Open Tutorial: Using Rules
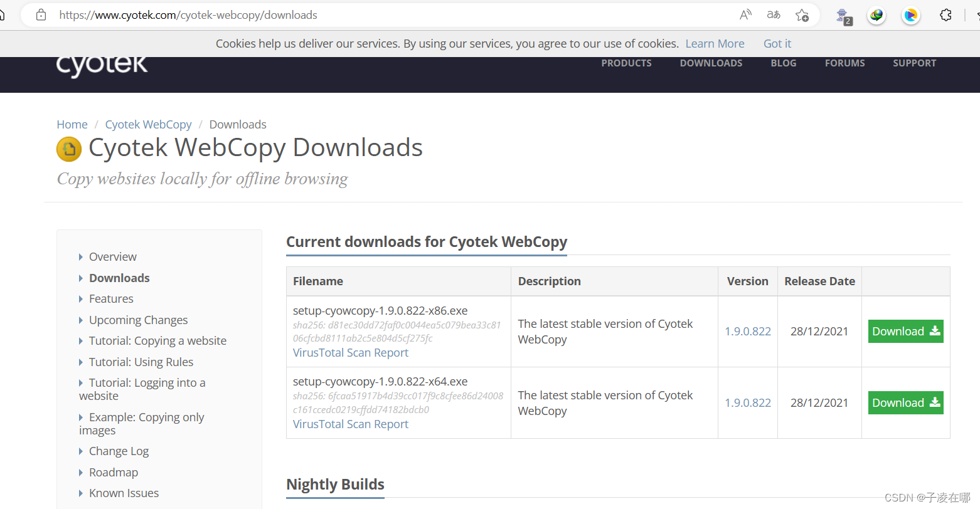Viewport: 980px width, 509px height. point(141,362)
